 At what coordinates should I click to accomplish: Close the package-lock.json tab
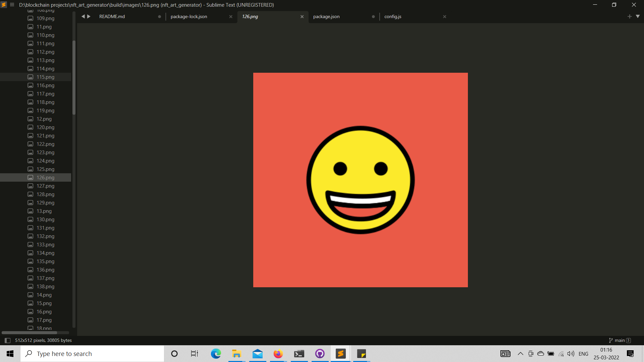231,16
